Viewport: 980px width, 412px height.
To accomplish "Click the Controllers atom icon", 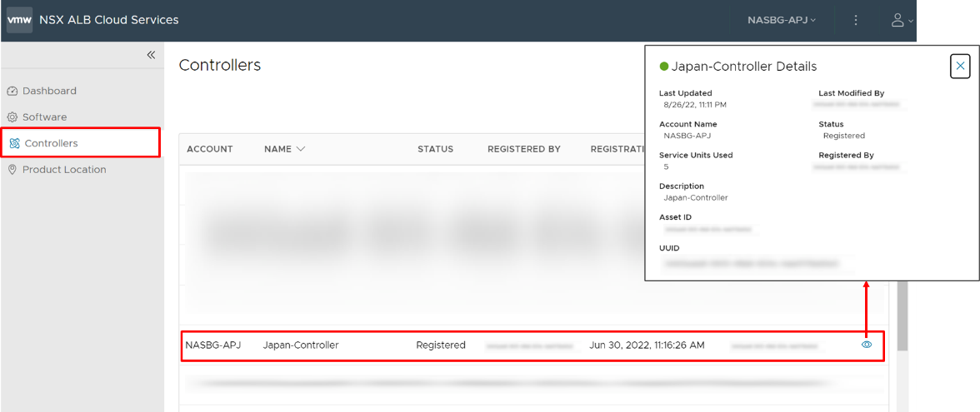I will (14, 143).
